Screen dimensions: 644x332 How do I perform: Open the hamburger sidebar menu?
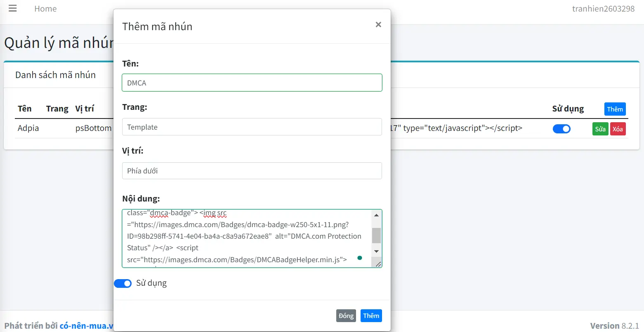[13, 9]
